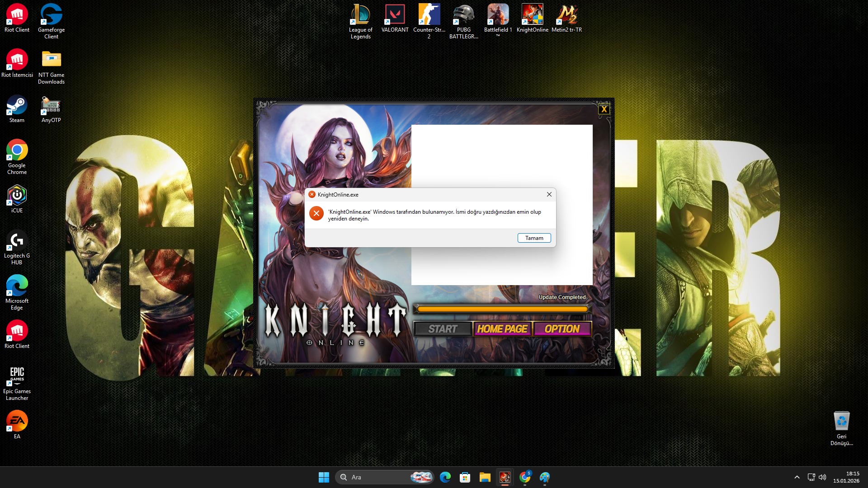Select the Metin2 tr-TR desktop icon
Screen dimensions: 868x488
click(566, 19)
